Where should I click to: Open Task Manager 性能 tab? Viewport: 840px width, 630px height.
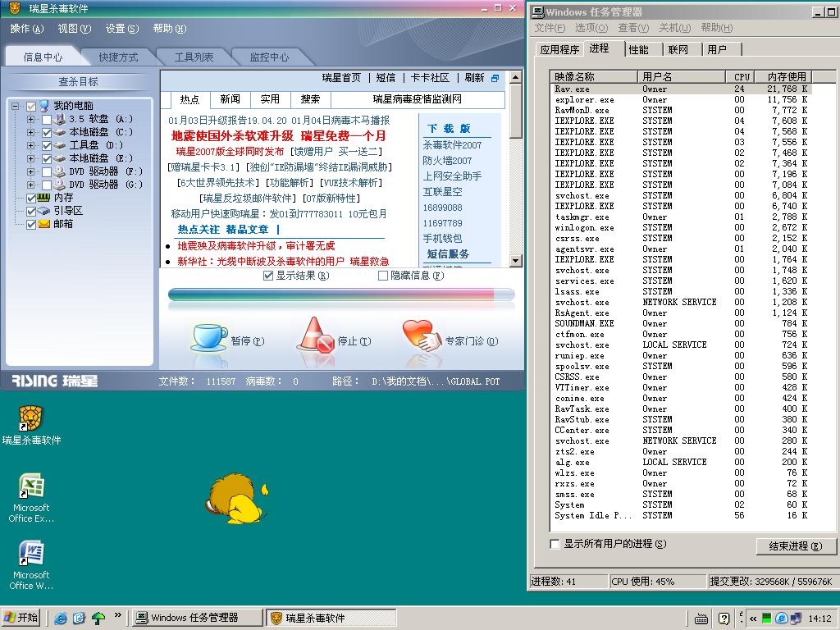pyautogui.click(x=638, y=50)
